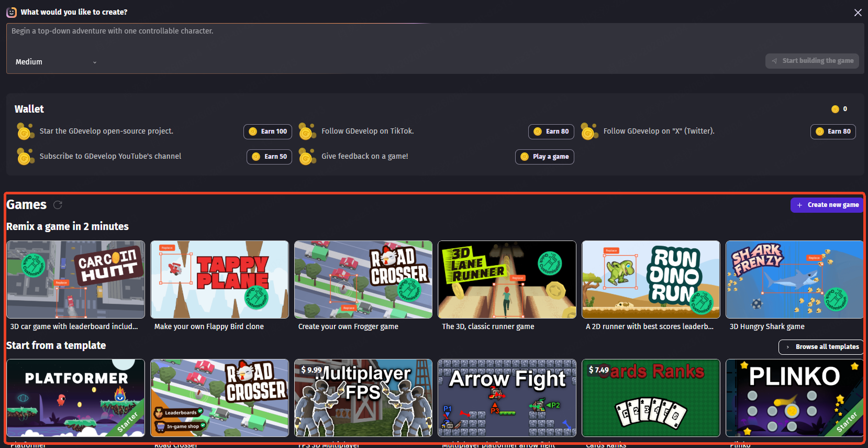Image resolution: width=868 pixels, height=448 pixels.
Task: Click Earn 50 for YouTube subscription
Action: click(x=269, y=157)
